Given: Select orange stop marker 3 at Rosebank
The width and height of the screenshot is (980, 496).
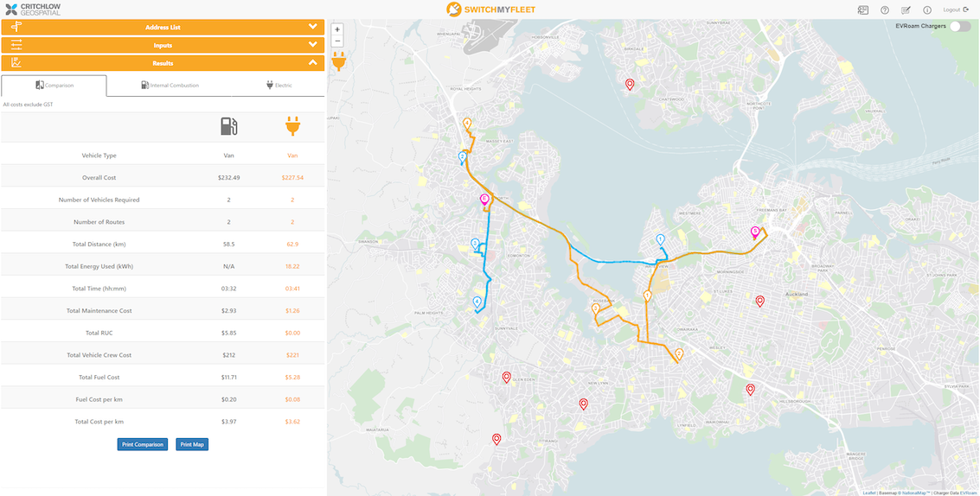Looking at the screenshot, I should click(x=596, y=309).
